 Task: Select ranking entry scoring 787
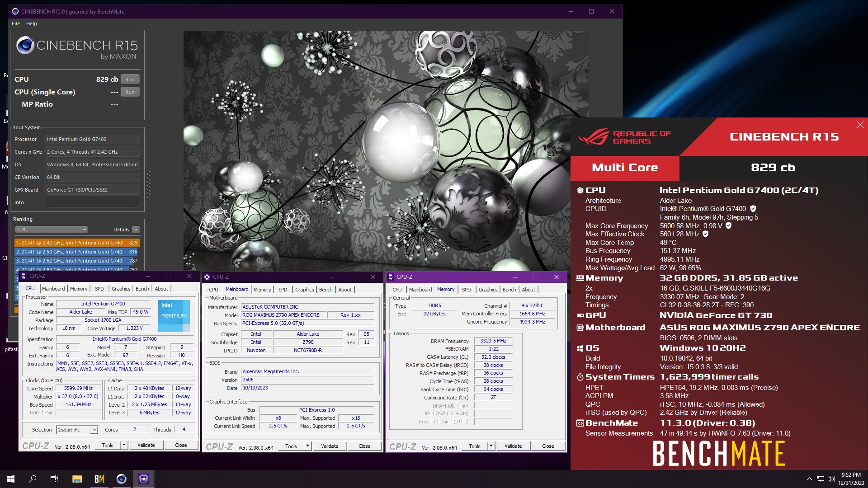[x=76, y=261]
